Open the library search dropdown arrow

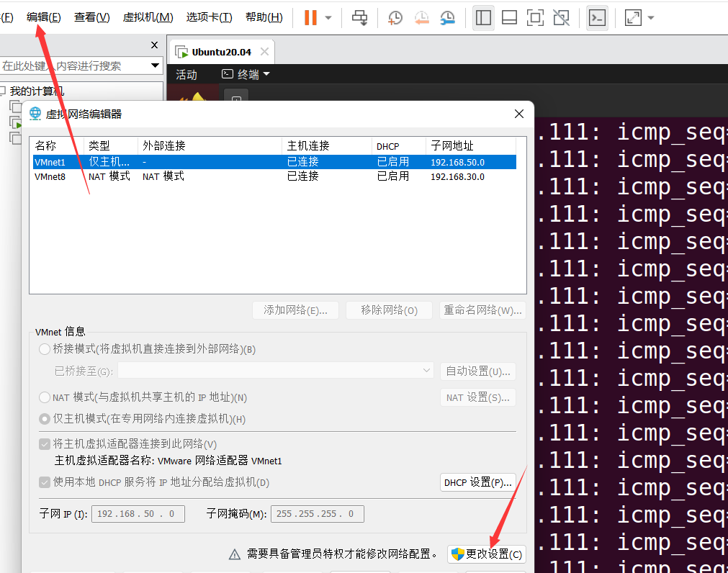(x=155, y=66)
